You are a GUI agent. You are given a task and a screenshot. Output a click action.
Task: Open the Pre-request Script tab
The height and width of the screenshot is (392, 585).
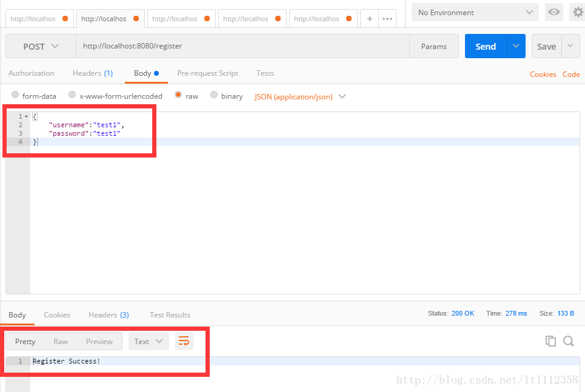[207, 73]
